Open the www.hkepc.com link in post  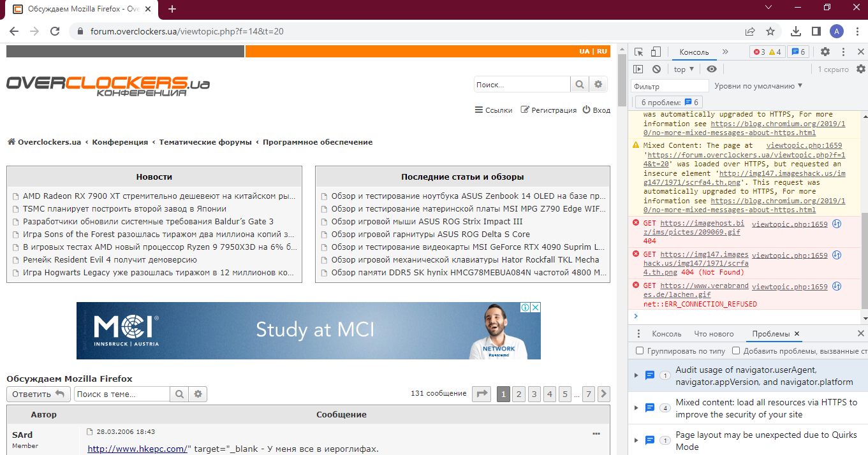(x=137, y=449)
